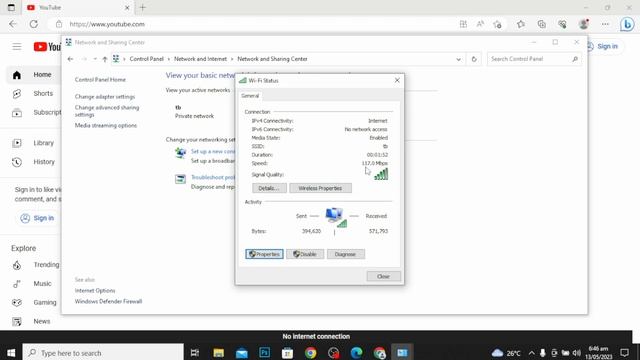Click Sign in button in YouTube sidebar
Image resolution: width=640 pixels, height=360 pixels.
click(37, 218)
